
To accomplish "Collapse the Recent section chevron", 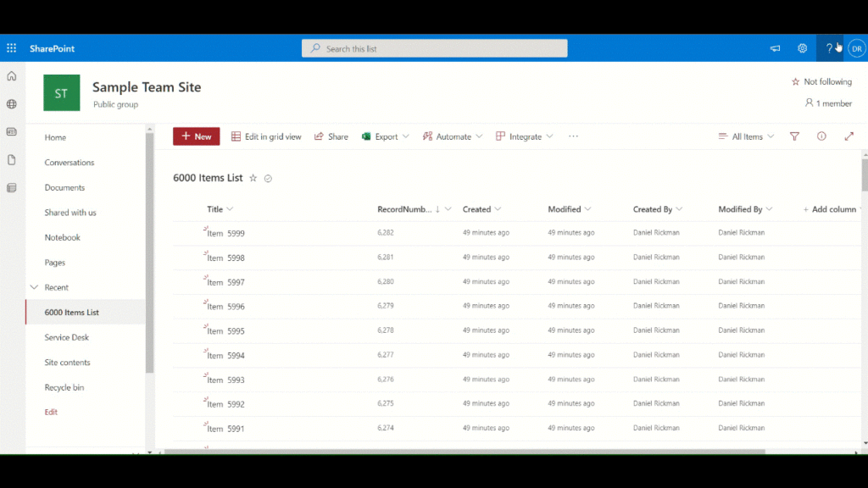I will 34,287.
